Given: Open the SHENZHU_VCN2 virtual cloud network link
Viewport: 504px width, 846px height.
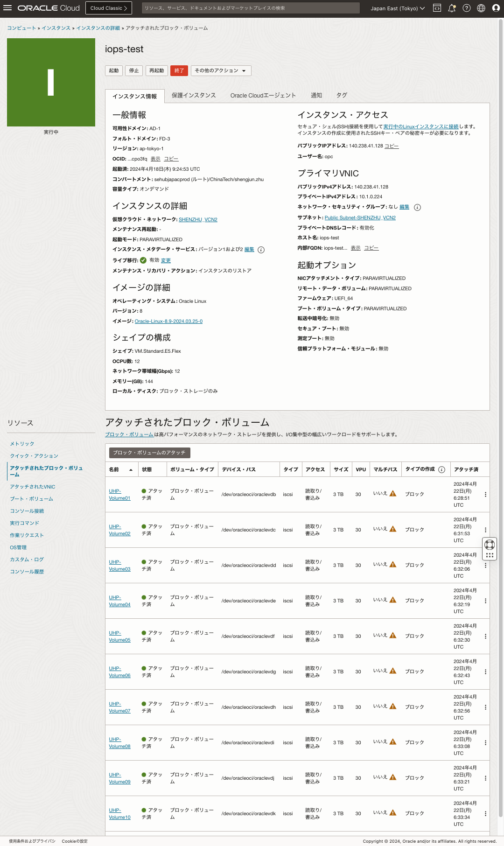Looking at the screenshot, I should click(x=198, y=219).
